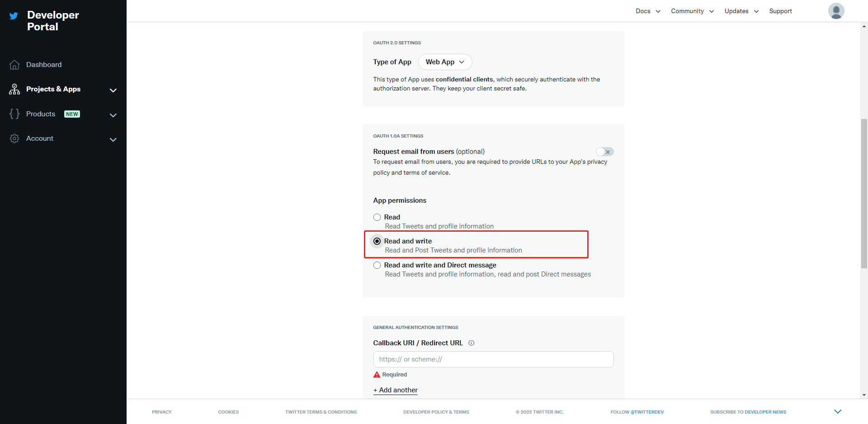Screen dimensions: 868x424
Task: Click the red Required warning icon
Action: pyautogui.click(x=377, y=374)
